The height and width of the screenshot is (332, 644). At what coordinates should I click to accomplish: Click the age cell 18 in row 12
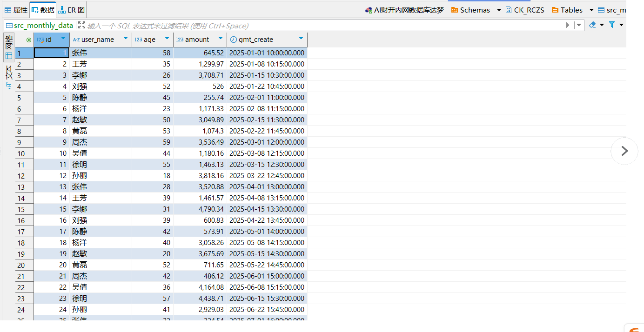pyautogui.click(x=153, y=176)
